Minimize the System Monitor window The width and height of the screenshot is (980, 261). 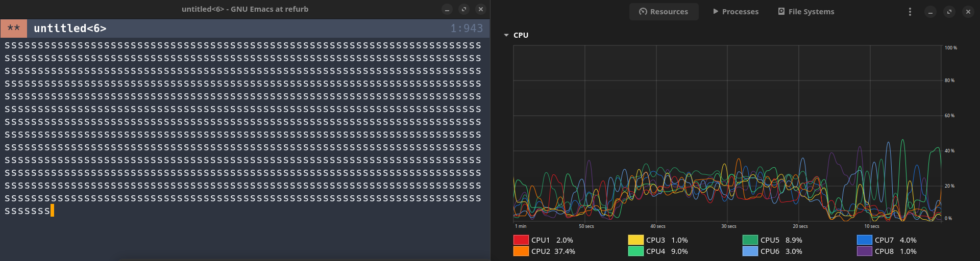click(930, 12)
